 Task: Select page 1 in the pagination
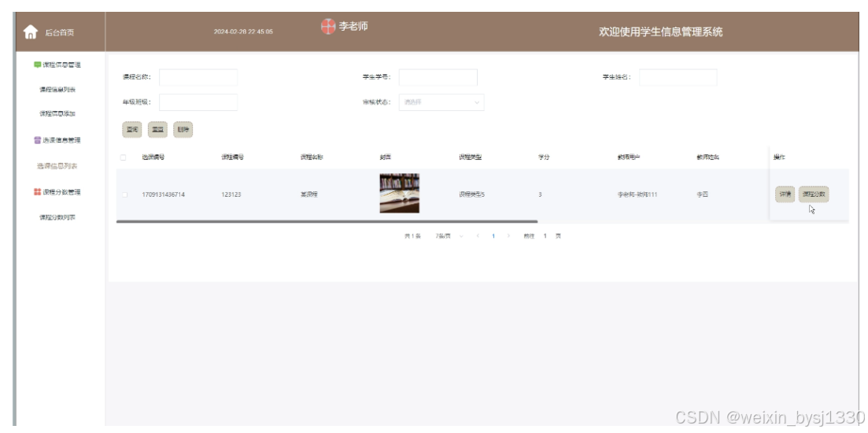[493, 236]
